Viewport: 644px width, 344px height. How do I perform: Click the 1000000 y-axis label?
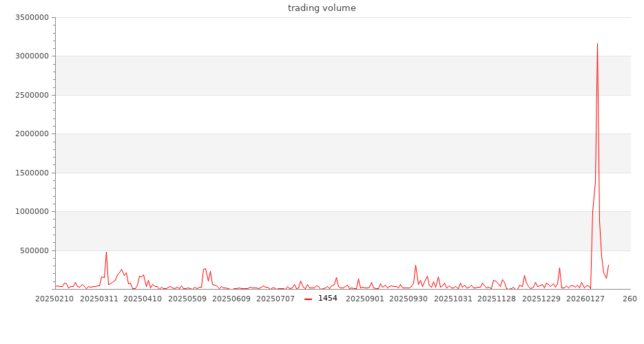[x=34, y=212]
